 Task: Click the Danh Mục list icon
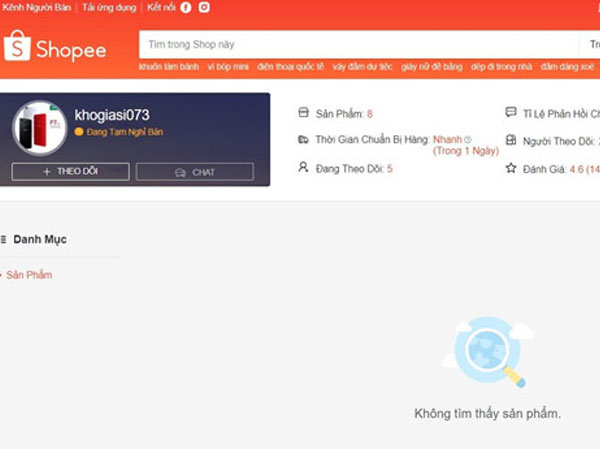point(3,240)
